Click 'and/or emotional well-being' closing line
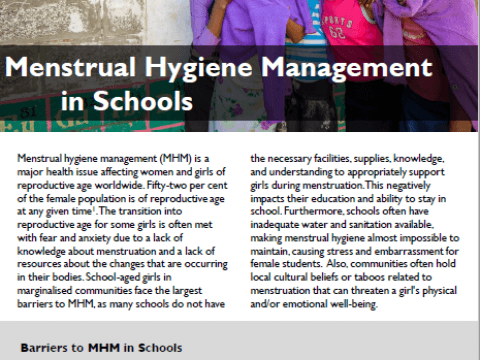480x360 pixels. point(314,304)
